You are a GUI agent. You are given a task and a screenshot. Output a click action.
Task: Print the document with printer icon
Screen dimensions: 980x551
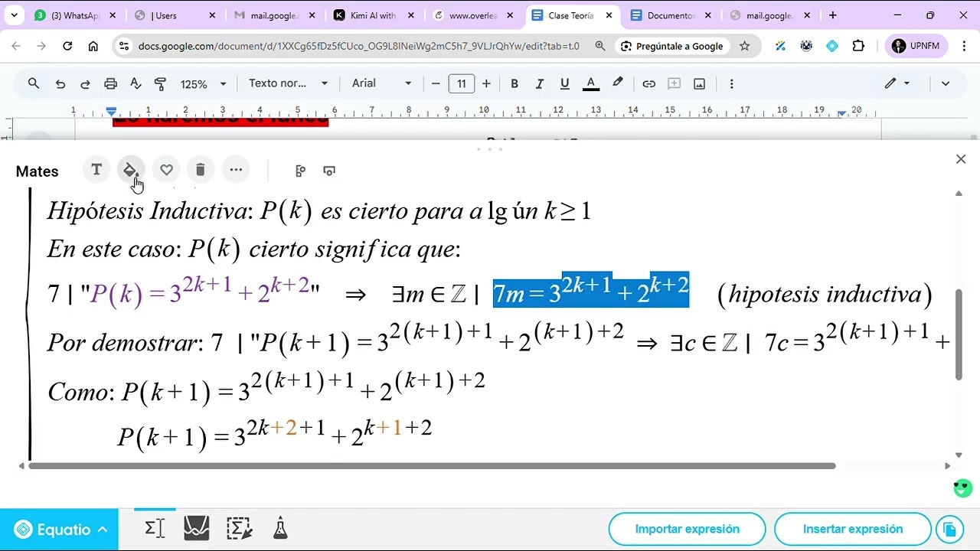coord(110,84)
